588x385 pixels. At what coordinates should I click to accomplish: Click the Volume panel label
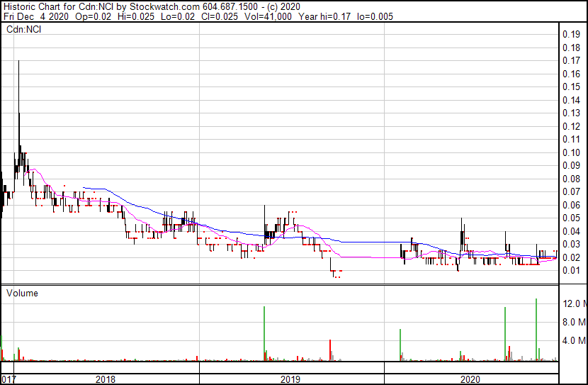point(23,293)
